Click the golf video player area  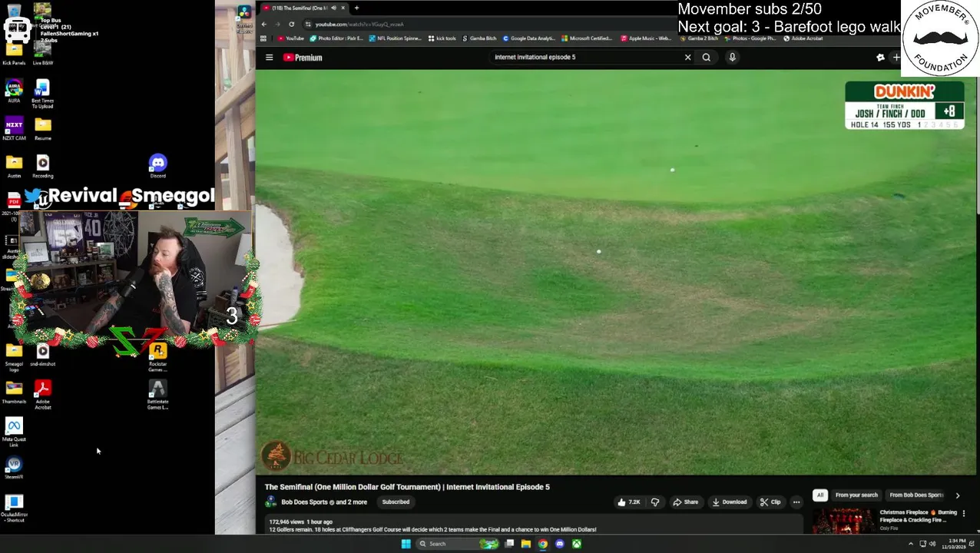pos(614,273)
